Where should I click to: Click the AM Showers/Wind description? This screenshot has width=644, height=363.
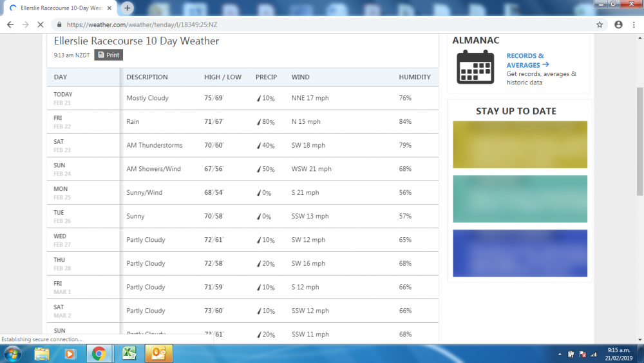point(154,169)
